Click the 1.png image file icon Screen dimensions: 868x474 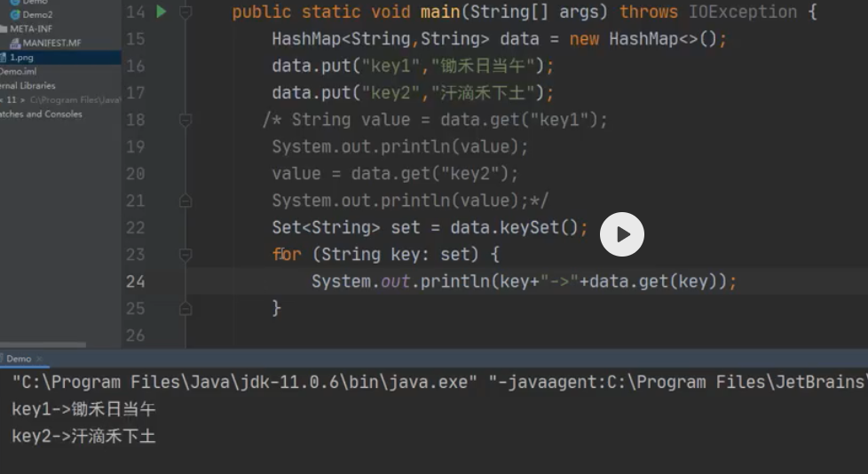4,57
